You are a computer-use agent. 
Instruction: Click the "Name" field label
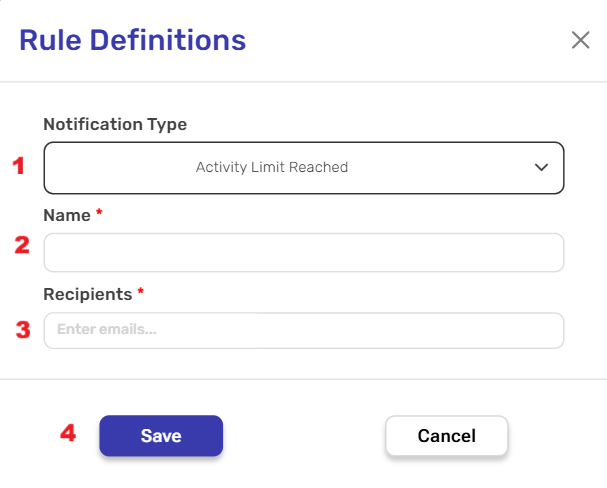(x=66, y=215)
